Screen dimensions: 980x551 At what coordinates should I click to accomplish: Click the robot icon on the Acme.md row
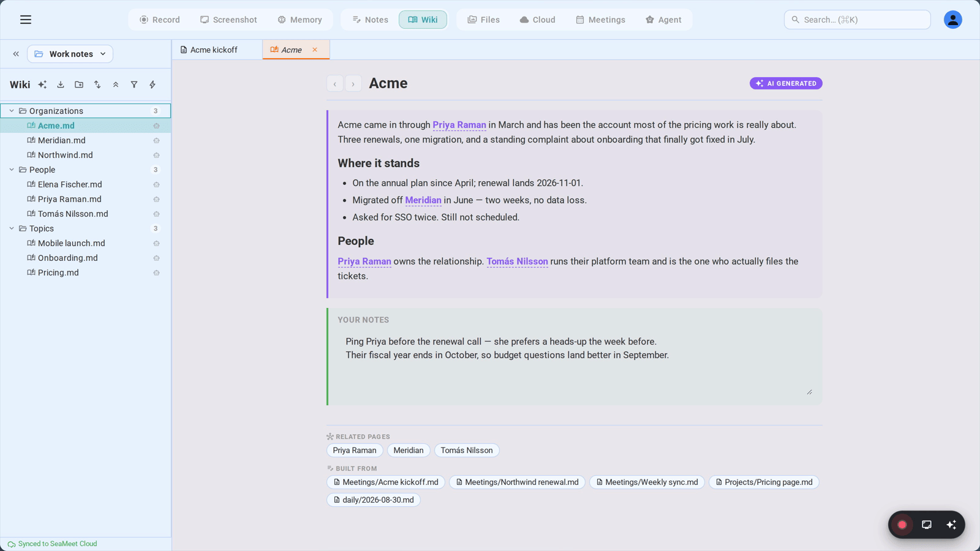pyautogui.click(x=156, y=126)
